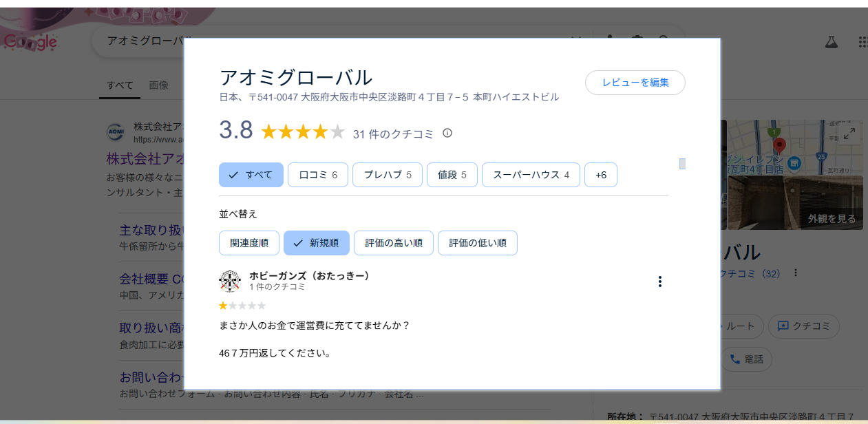868x424 pixels.
Task: Open 会社概要 sitelink
Action: pyautogui.click(x=151, y=279)
